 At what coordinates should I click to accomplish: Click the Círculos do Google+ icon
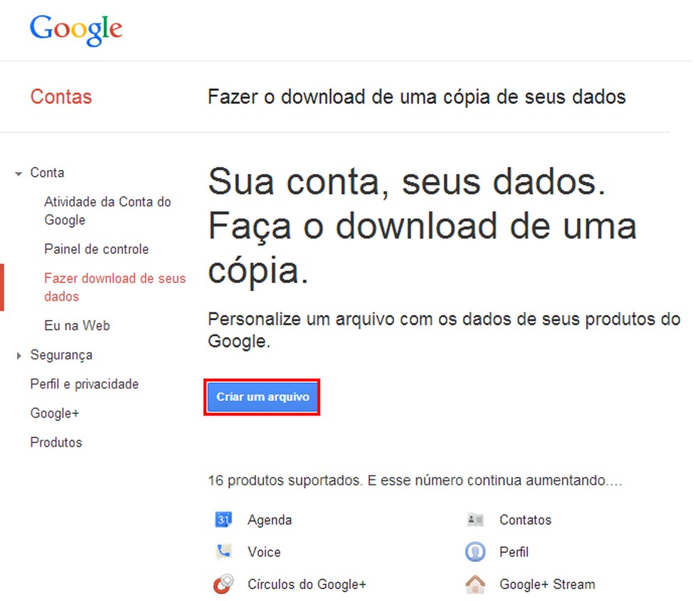[223, 585]
